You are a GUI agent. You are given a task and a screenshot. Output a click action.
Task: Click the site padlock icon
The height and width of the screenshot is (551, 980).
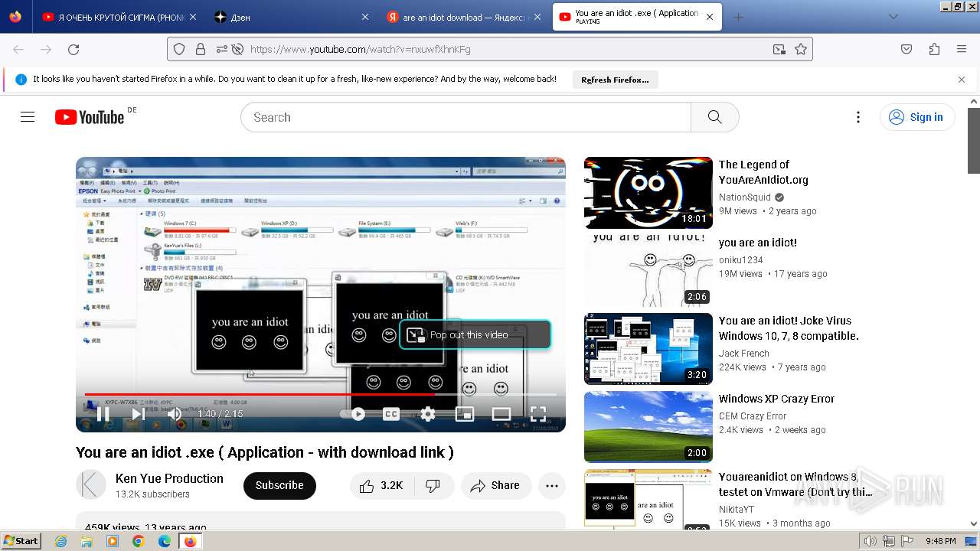point(201,49)
